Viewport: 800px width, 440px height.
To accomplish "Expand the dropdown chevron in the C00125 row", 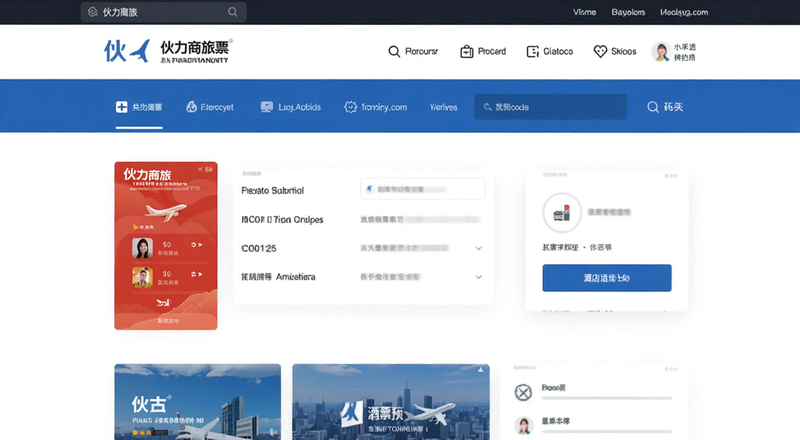I will tap(479, 248).
